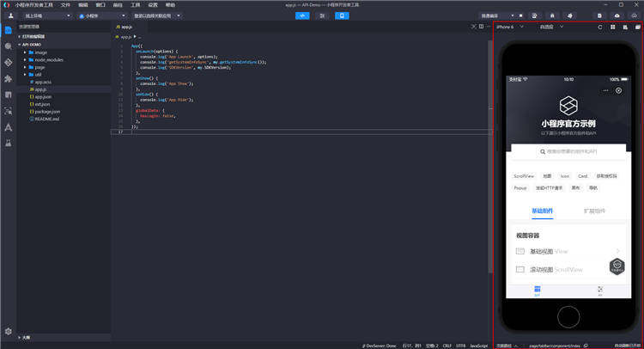Click the cloud upload icon in top toolbar
This screenshot has height=349, width=644.
coord(618,15)
